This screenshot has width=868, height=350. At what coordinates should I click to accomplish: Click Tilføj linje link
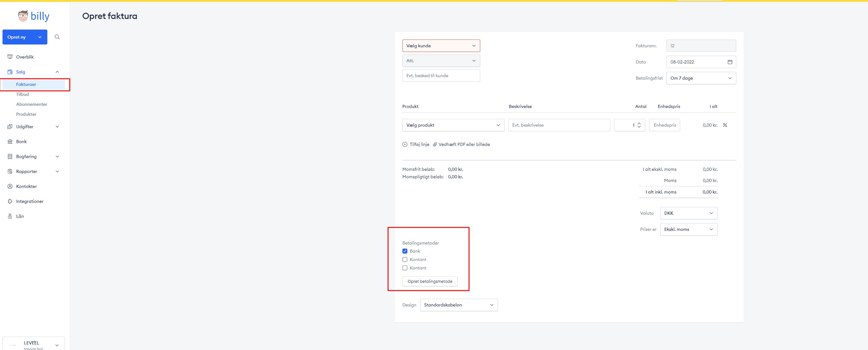pos(420,144)
